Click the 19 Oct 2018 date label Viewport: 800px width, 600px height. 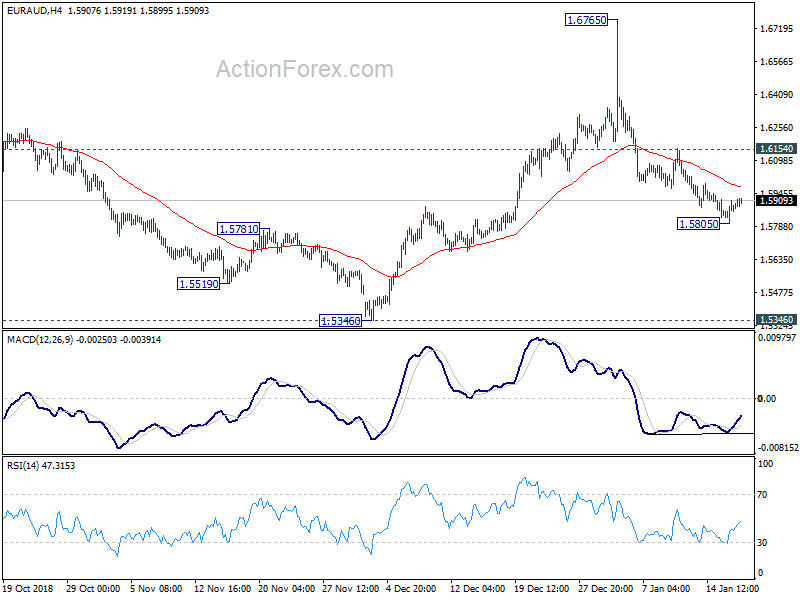click(x=28, y=588)
